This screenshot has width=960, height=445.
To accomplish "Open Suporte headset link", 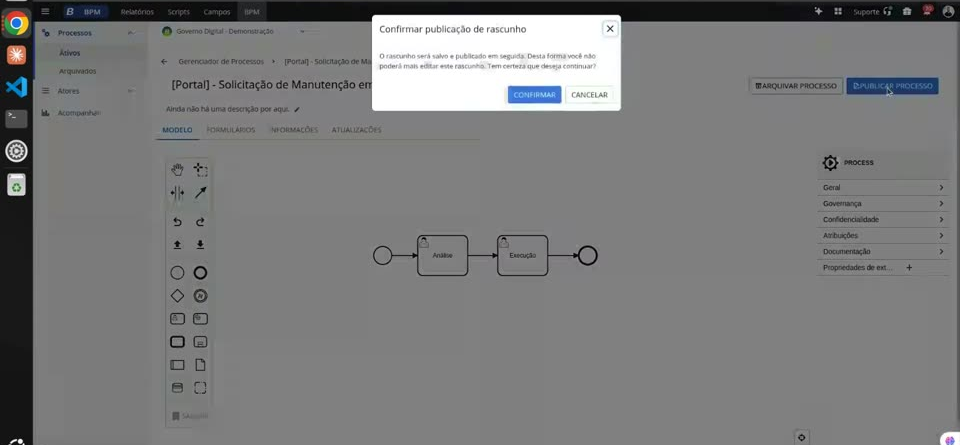I will (872, 12).
